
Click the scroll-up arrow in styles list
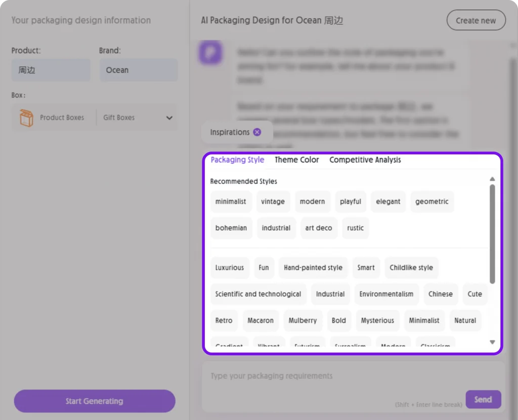coord(492,178)
